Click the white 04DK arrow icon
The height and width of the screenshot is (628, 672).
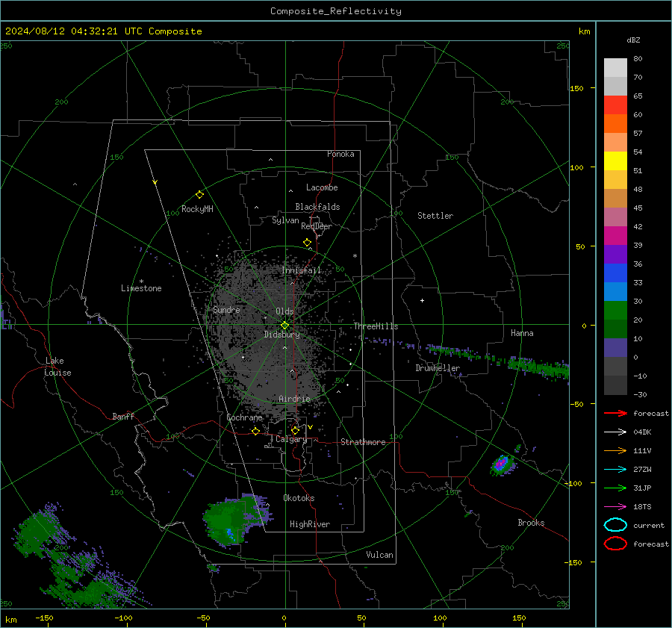tap(615, 432)
